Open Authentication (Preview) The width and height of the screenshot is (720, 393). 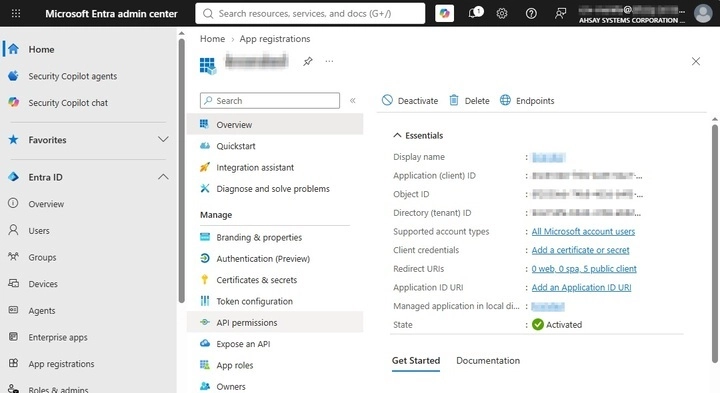[263, 259]
